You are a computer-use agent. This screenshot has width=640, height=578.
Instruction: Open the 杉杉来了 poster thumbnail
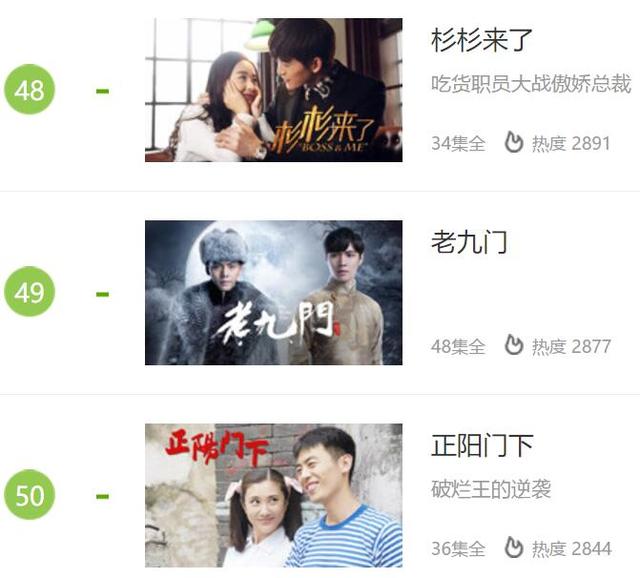pyautogui.click(x=273, y=90)
